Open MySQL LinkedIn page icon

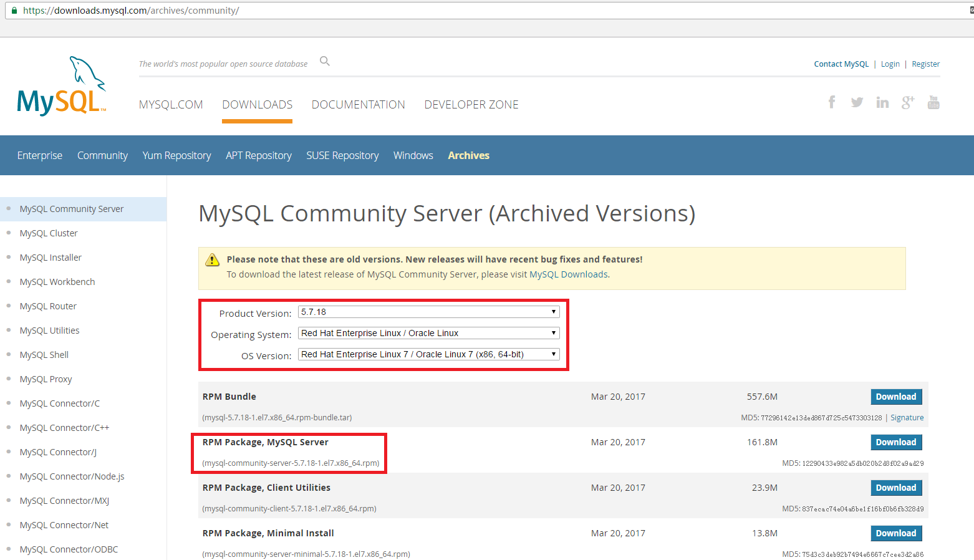[882, 102]
